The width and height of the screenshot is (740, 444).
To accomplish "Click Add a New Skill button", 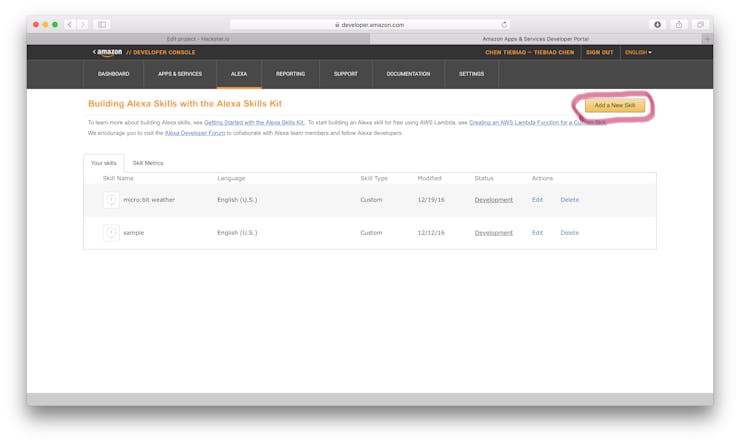I will pos(614,105).
